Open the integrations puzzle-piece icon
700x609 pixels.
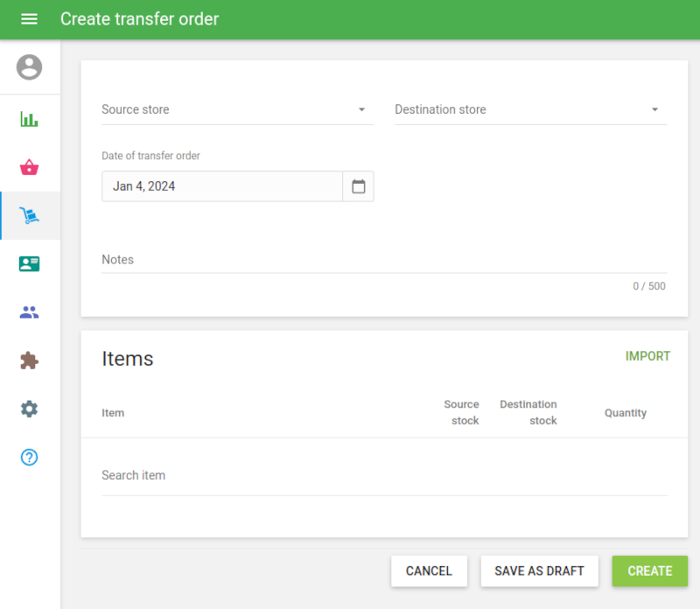tap(29, 360)
